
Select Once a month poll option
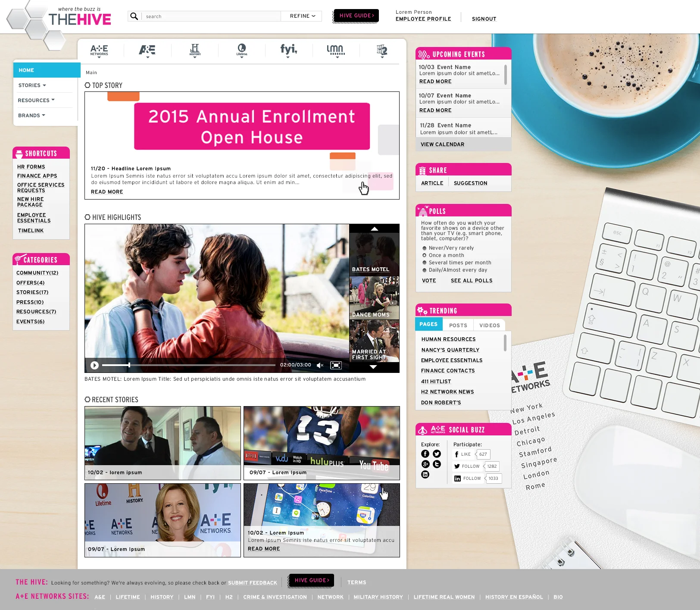pyautogui.click(x=424, y=256)
